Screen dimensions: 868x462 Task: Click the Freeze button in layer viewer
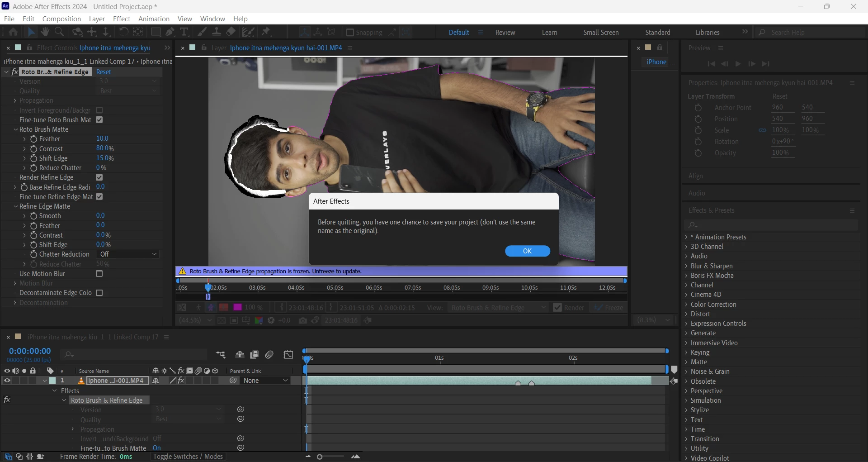[x=609, y=308]
